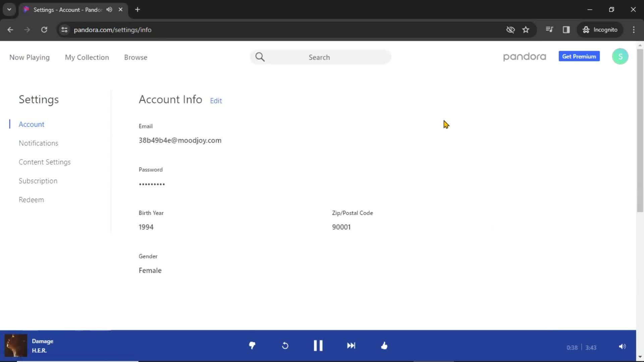Viewport: 644px width, 362px height.
Task: Click the masked password dots
Action: click(x=152, y=184)
